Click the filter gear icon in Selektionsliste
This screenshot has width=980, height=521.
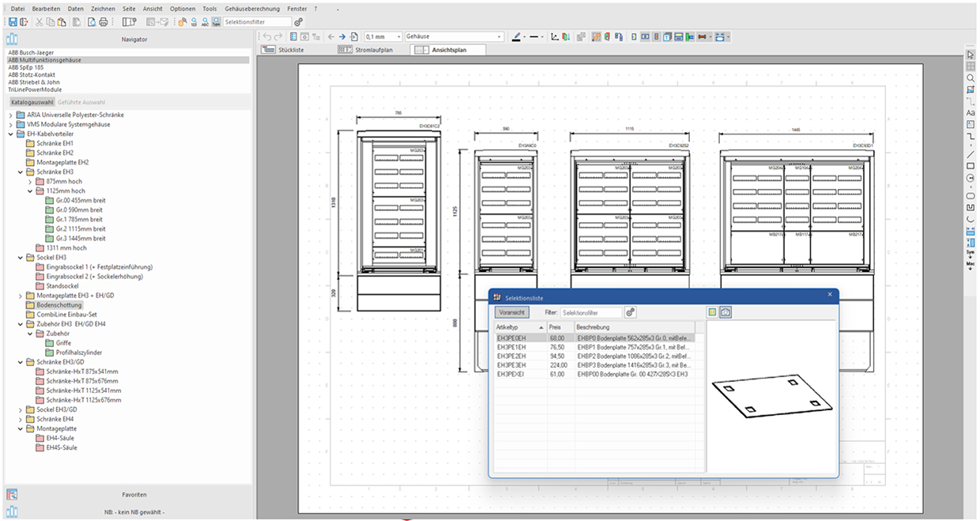click(x=630, y=312)
